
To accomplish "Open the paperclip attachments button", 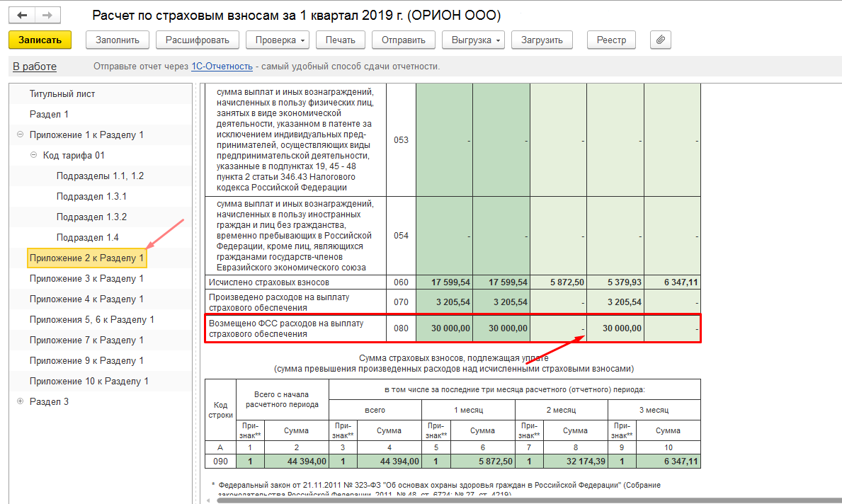I will tap(661, 40).
